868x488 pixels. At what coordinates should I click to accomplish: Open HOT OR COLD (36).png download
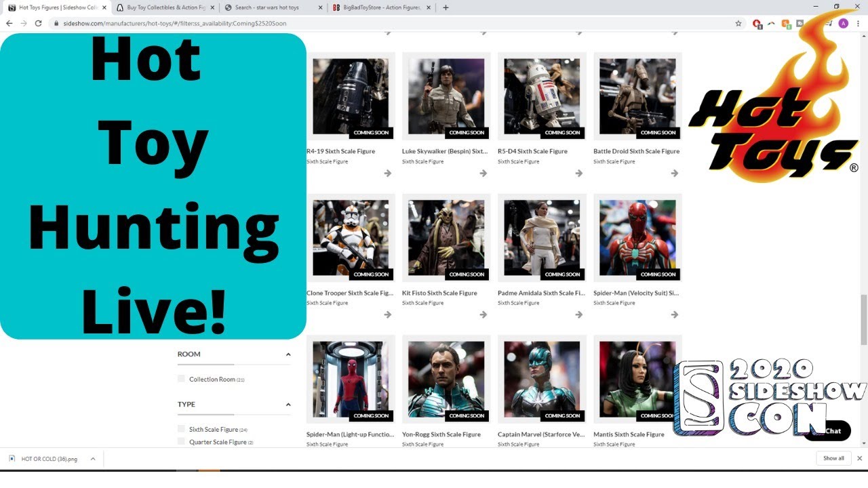pyautogui.click(x=50, y=459)
